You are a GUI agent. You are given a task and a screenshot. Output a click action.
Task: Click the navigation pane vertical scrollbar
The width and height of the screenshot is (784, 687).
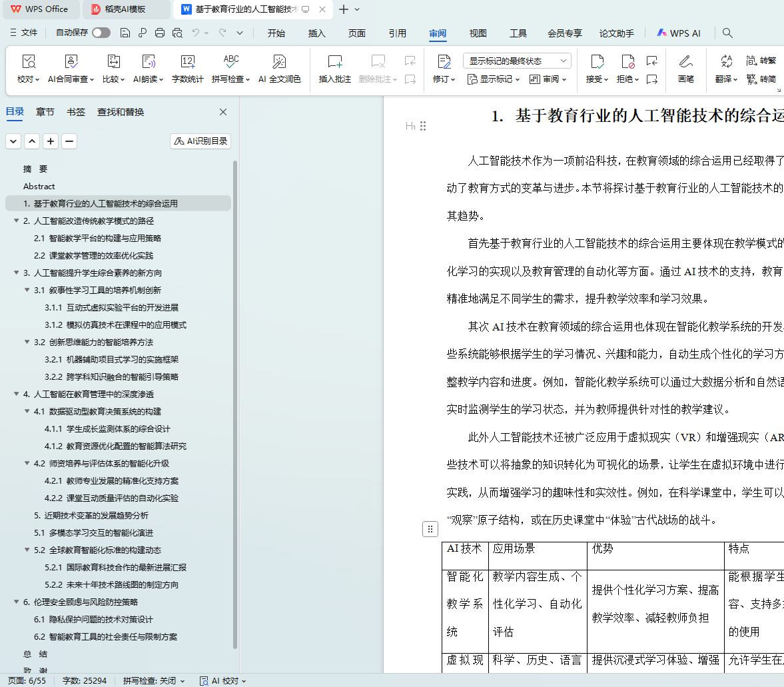(235, 400)
